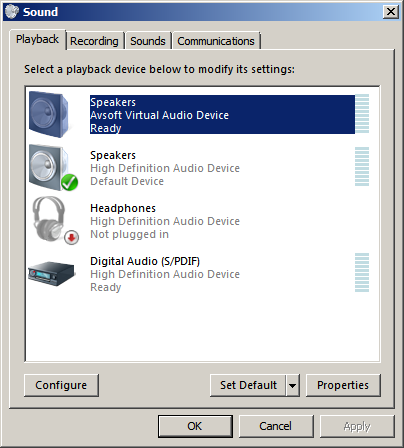Click the Sound speaker icon in title bar

12,12
